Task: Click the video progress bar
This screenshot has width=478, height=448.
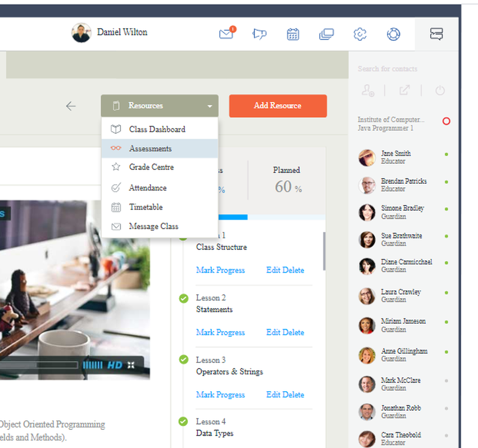Action: click(x=39, y=365)
